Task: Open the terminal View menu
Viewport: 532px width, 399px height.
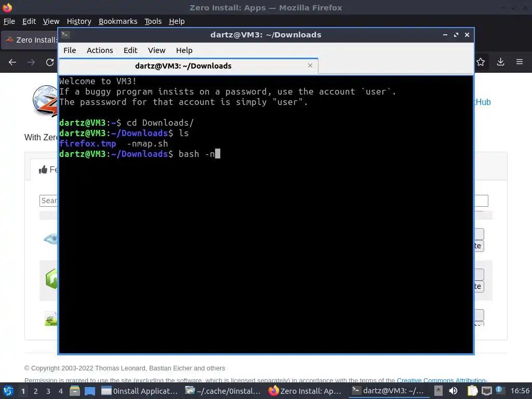Action: [x=156, y=50]
